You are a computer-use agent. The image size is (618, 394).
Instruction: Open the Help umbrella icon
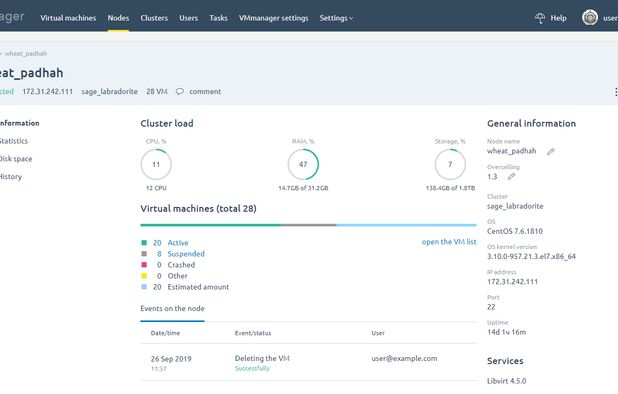tap(540, 18)
